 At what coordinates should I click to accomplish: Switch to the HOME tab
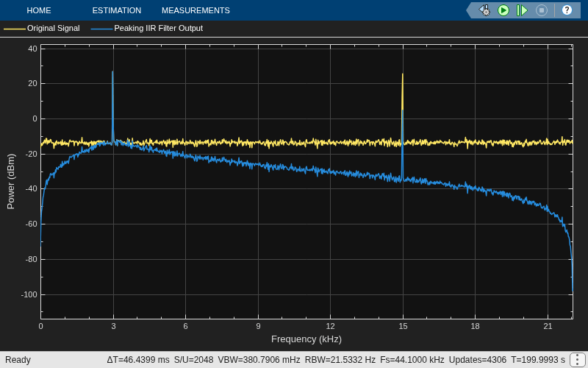[x=39, y=10]
